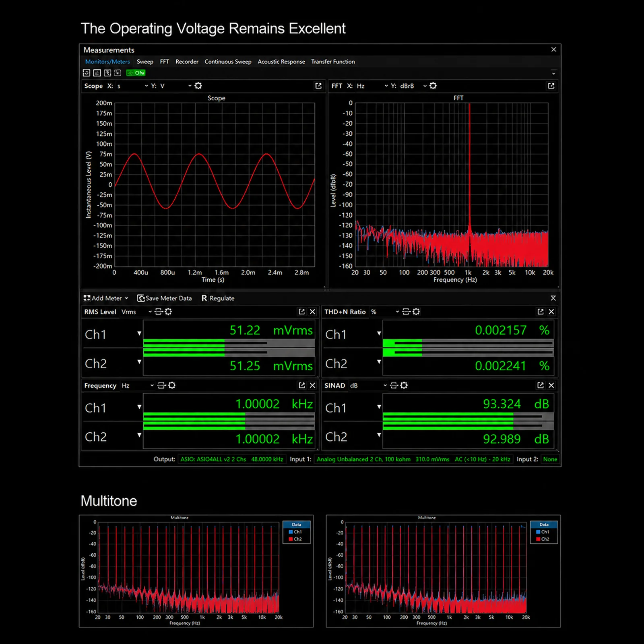Click the second toolbar icon beside ON toggle row
The image size is (644, 644).
pyautogui.click(x=97, y=73)
